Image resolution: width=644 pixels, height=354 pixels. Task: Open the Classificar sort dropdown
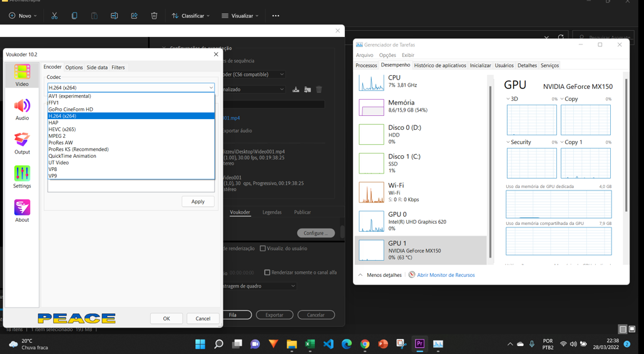click(x=191, y=16)
